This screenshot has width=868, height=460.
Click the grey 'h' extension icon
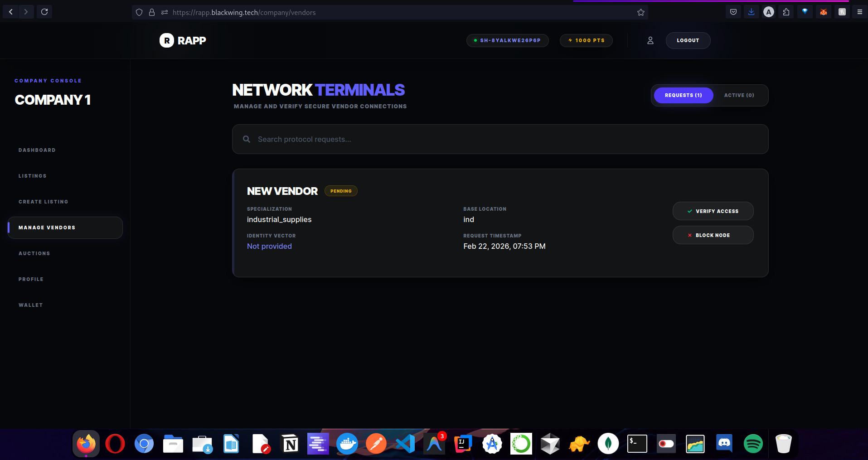(x=842, y=12)
